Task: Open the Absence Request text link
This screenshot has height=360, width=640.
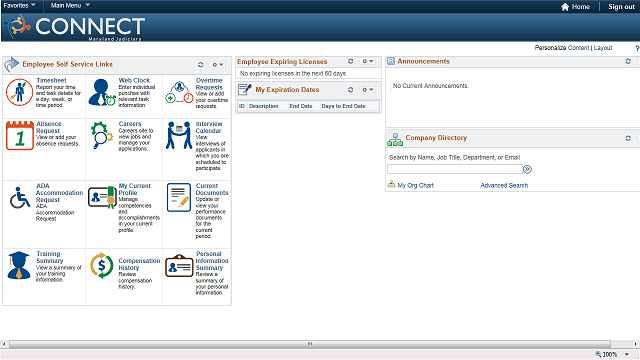Action: pos(49,127)
